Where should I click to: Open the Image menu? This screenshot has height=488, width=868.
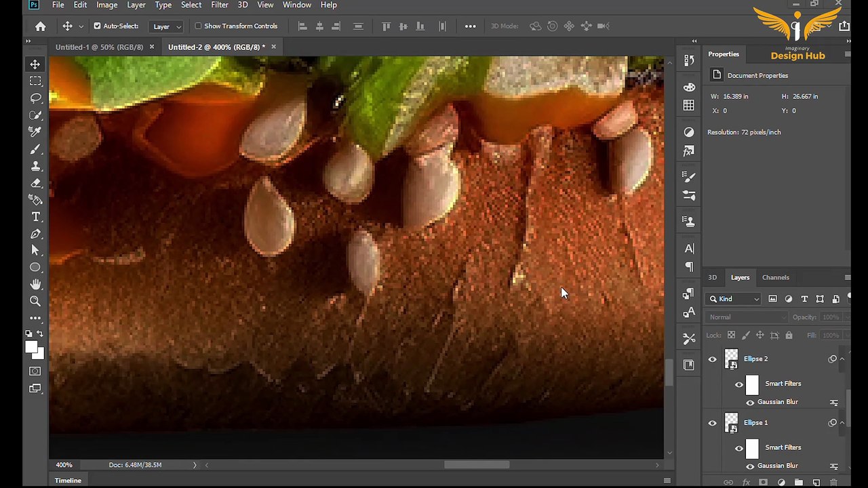(106, 5)
